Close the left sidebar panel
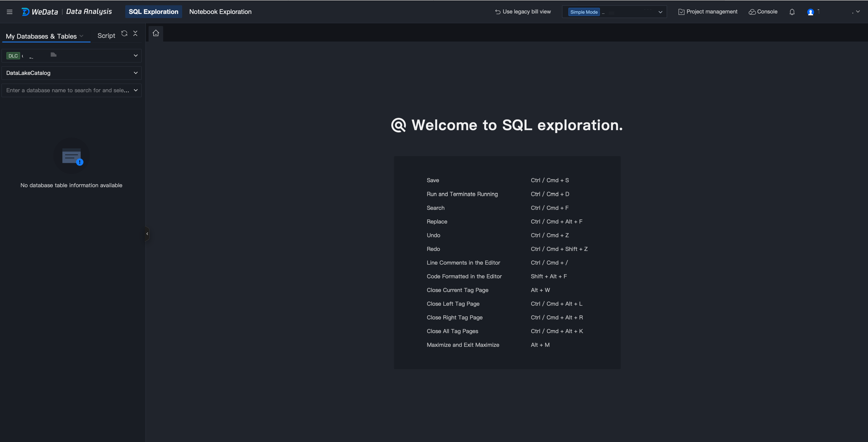This screenshot has height=442, width=868. (136, 33)
